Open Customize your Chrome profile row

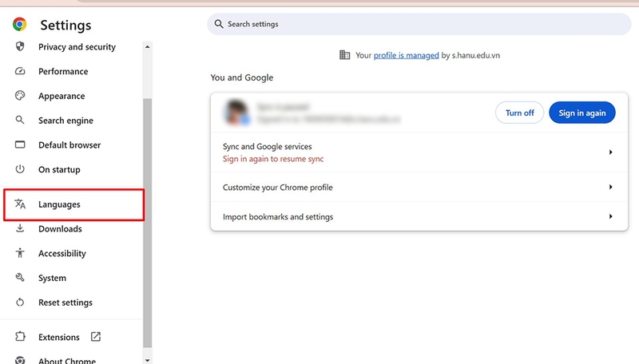[419, 187]
